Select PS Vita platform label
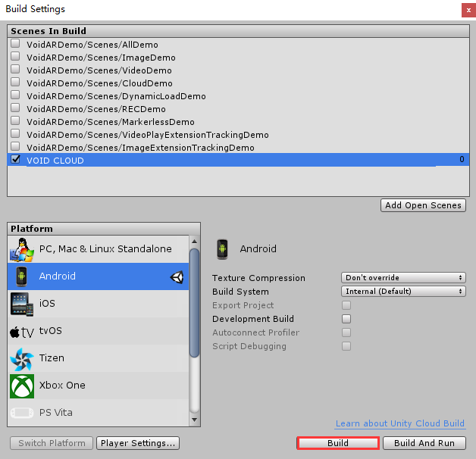This screenshot has width=476, height=459. (x=56, y=413)
